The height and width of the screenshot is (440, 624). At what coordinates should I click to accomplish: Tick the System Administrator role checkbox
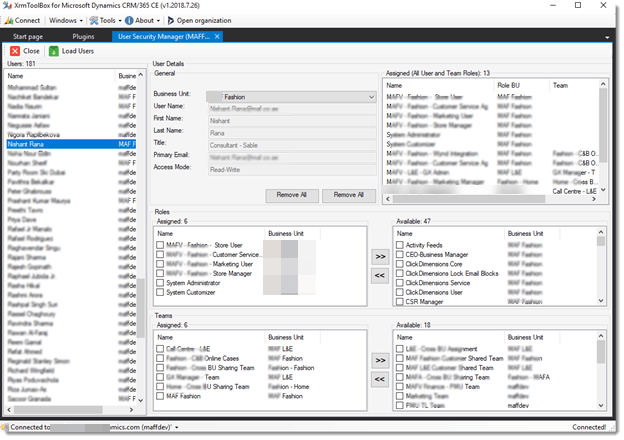click(x=160, y=282)
